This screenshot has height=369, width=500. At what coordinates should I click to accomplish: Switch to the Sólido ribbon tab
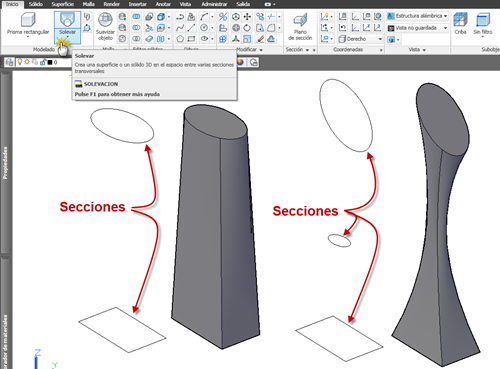pos(36,4)
